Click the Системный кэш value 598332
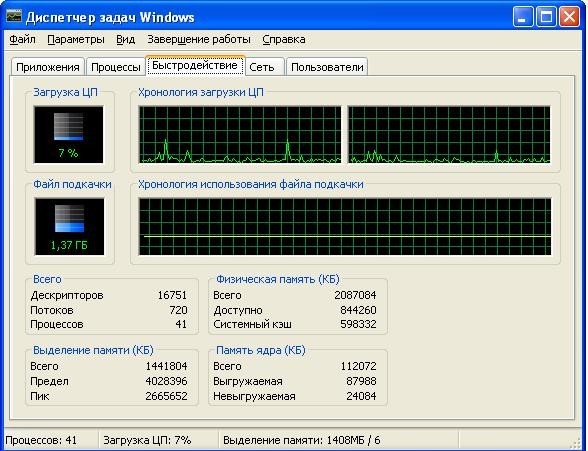The image size is (588, 451). click(358, 324)
